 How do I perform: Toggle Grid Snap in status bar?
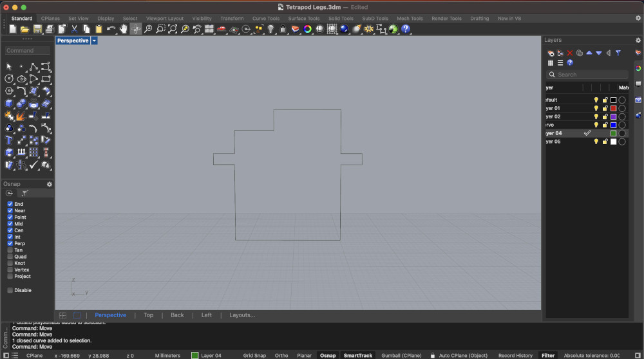254,355
